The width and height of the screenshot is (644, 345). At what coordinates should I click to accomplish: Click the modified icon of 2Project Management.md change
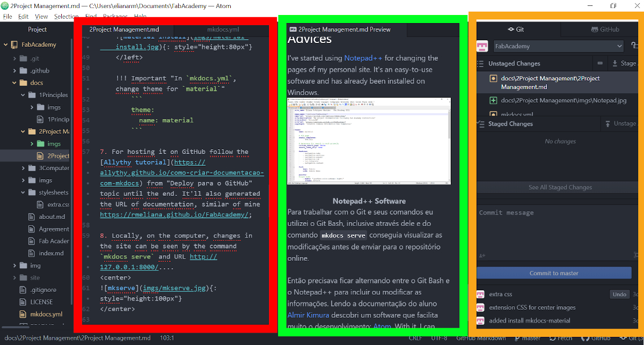(493, 78)
